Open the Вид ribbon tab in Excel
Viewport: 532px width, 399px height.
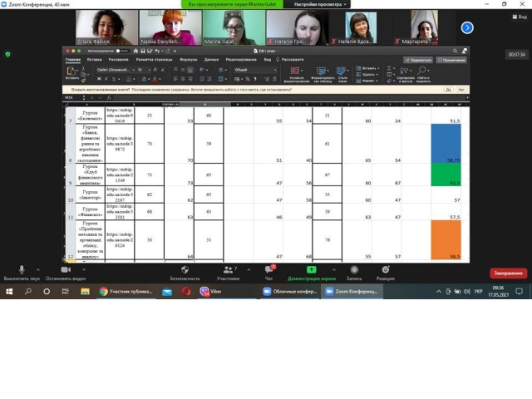click(268, 59)
